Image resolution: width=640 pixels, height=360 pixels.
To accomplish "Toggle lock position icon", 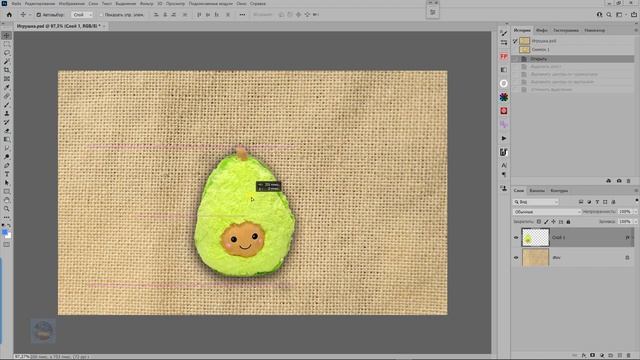I will (553, 222).
